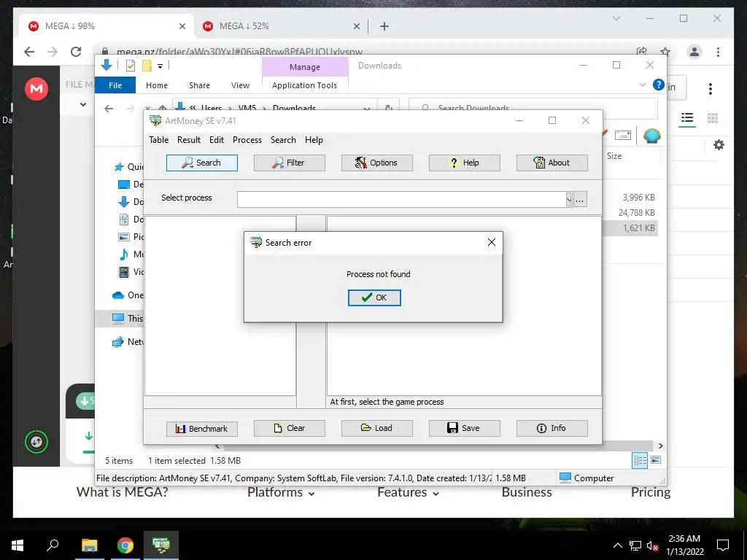Open ArtMoney About dialog
This screenshot has height=560, width=747.
(x=552, y=163)
